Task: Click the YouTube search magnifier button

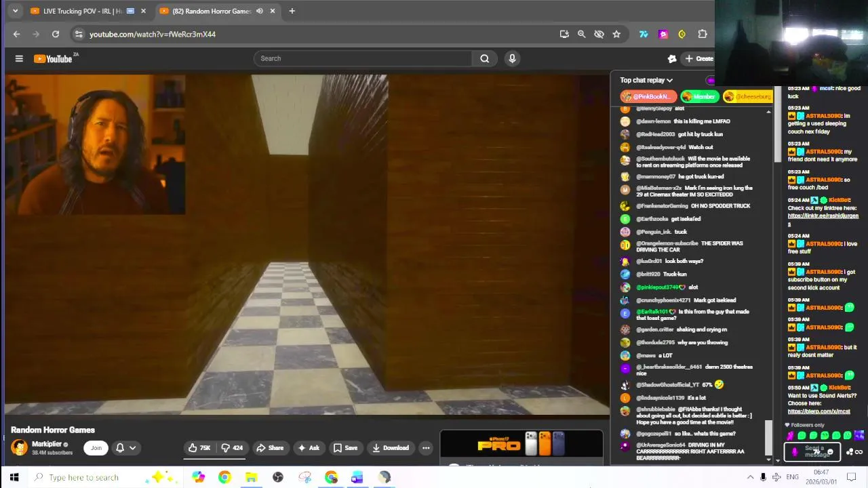Action: point(484,58)
